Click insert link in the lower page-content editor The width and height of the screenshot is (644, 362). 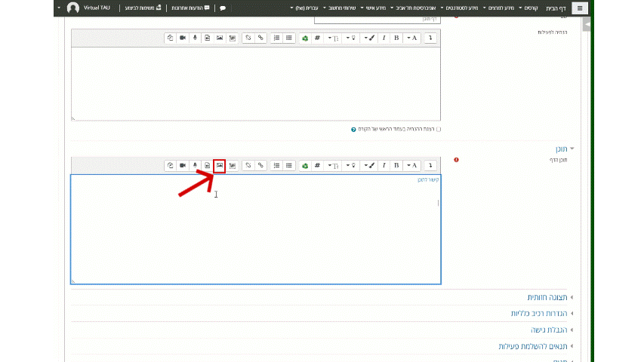260,165
